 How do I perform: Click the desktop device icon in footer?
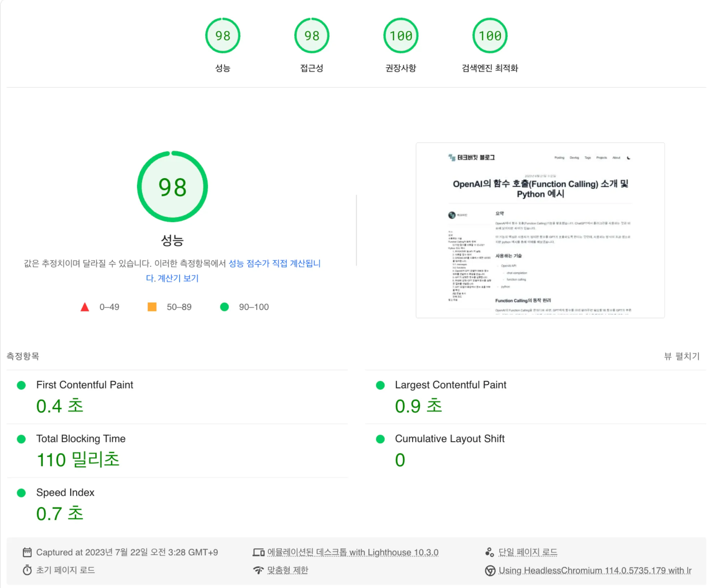pos(258,552)
